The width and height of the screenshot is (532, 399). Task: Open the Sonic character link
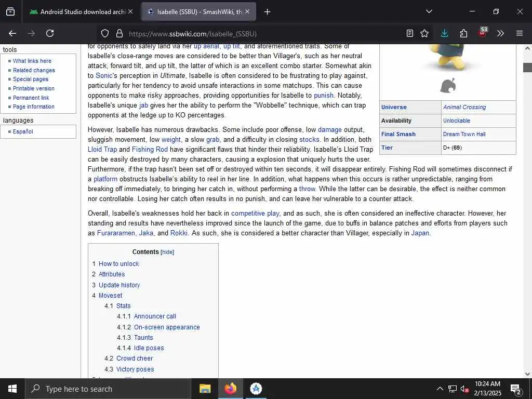click(x=104, y=76)
